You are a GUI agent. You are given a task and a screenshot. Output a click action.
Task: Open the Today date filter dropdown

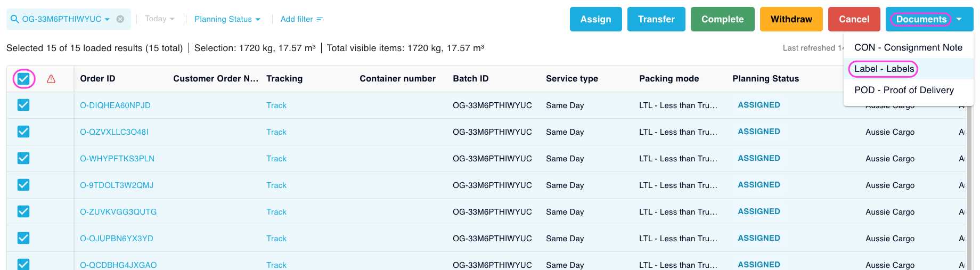click(x=159, y=19)
